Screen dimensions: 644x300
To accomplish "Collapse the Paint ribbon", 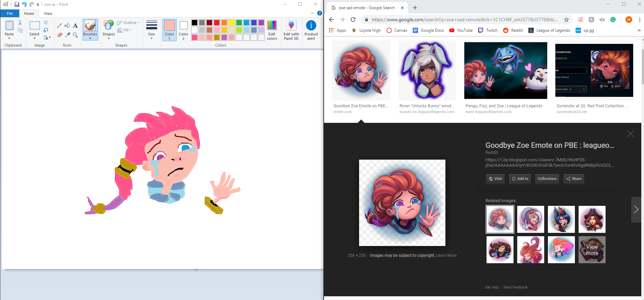I will pos(312,13).
